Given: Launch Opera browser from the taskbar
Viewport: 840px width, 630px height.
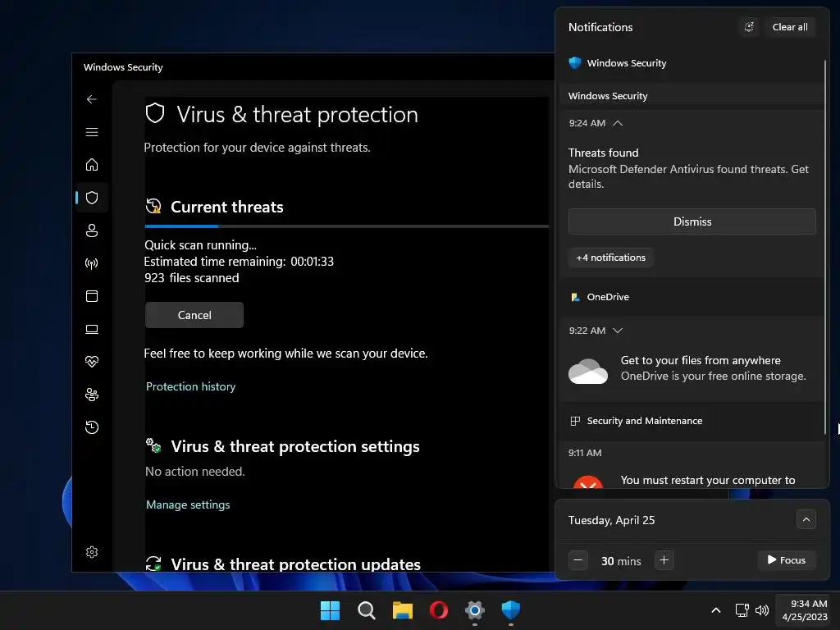Looking at the screenshot, I should [439, 610].
